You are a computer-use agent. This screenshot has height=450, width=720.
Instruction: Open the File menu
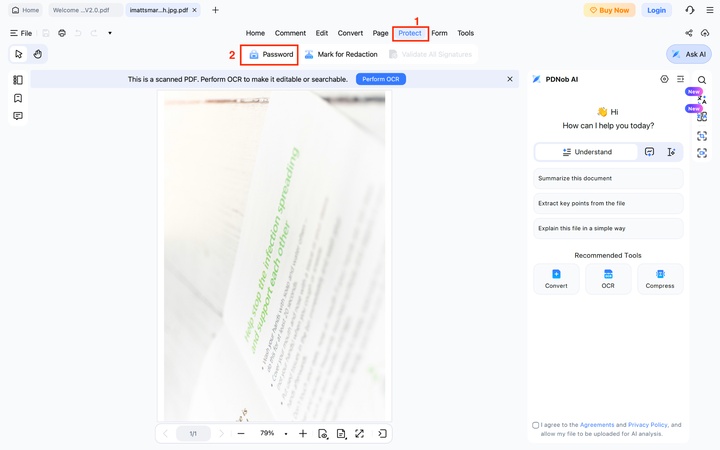pyautogui.click(x=21, y=33)
